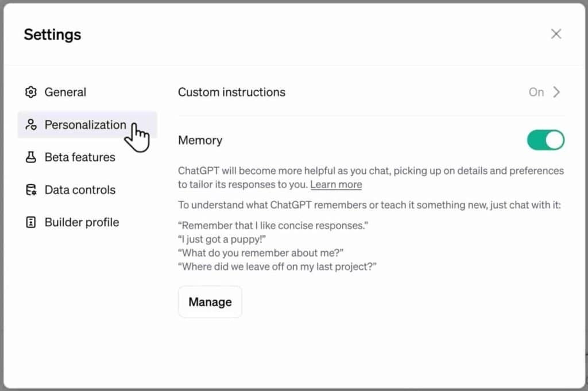Open the General settings section
Screen dimensions: 588x391
[65, 92]
